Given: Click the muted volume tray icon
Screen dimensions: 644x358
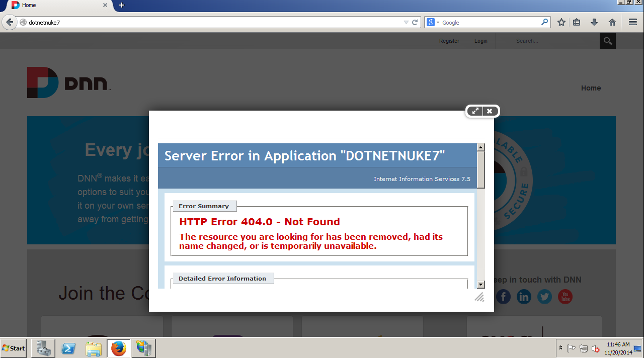Looking at the screenshot, I should point(595,348).
